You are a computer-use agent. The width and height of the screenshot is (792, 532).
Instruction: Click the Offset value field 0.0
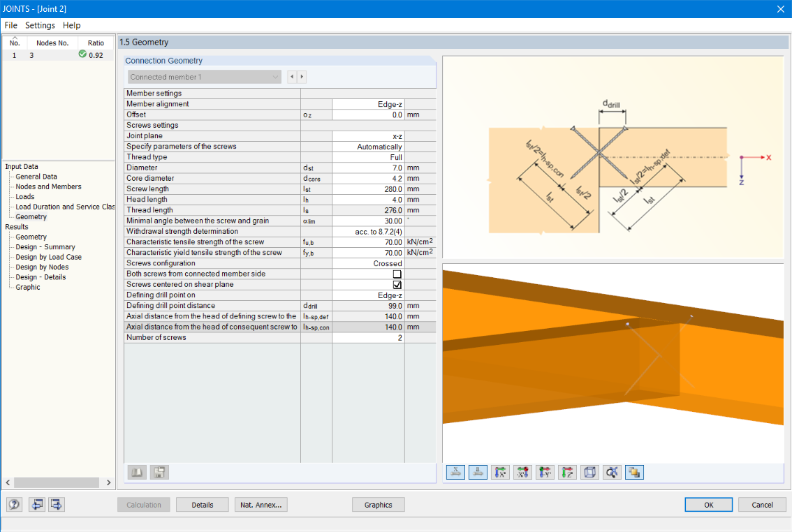pyautogui.click(x=368, y=115)
